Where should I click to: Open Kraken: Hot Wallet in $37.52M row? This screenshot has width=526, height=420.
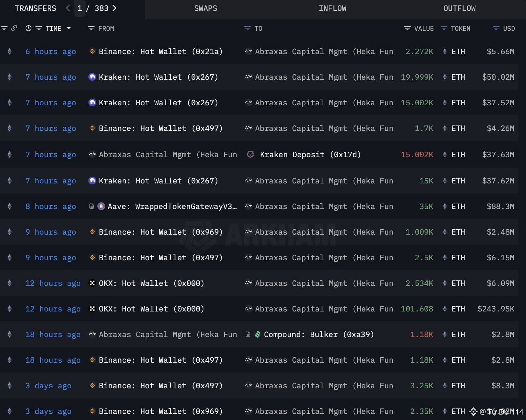(158, 103)
